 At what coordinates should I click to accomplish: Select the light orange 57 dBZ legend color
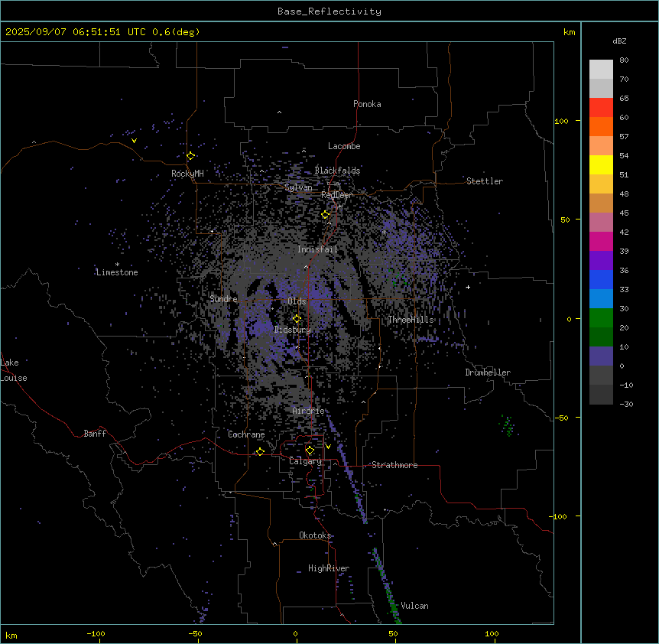point(601,145)
